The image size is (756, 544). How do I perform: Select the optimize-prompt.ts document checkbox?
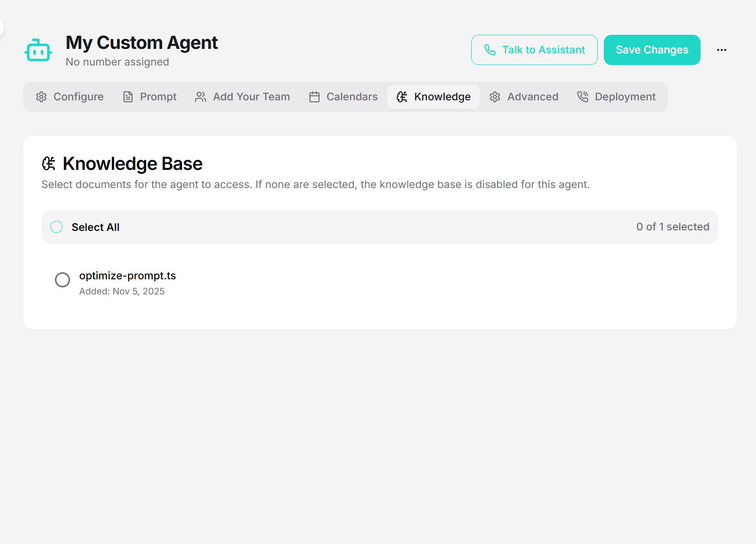click(62, 280)
